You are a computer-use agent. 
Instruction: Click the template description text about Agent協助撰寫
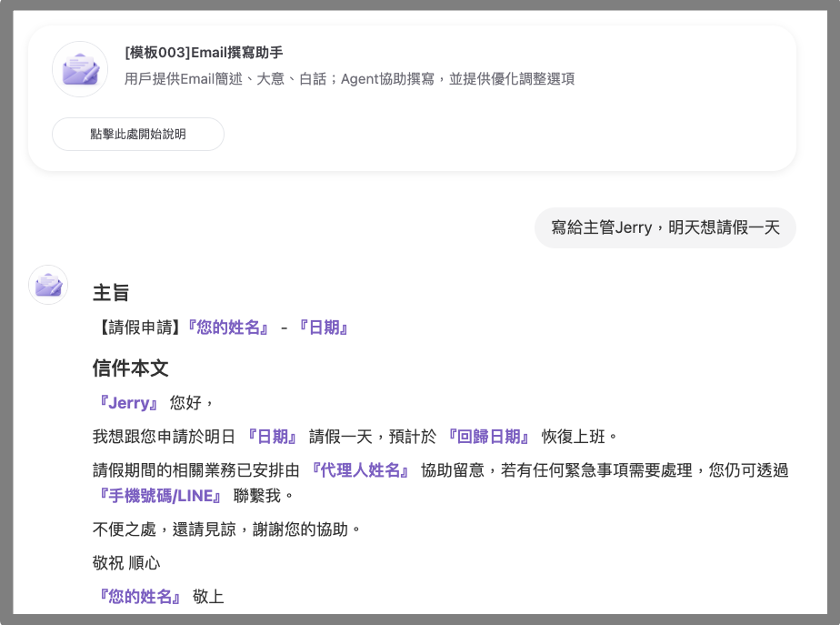point(349,79)
